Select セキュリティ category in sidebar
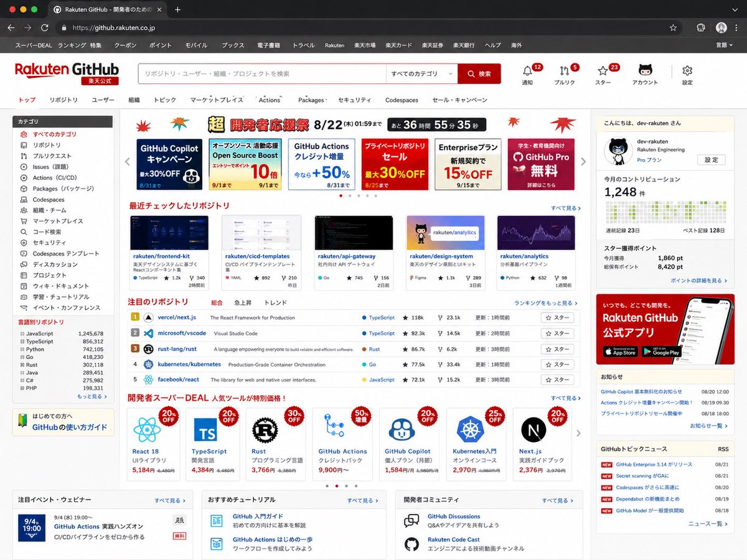Image resolution: width=747 pixels, height=560 pixels. [43, 243]
